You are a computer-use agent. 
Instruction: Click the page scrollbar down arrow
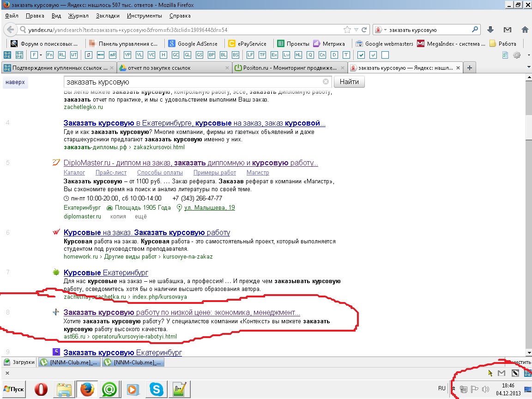pyautogui.click(x=529, y=353)
